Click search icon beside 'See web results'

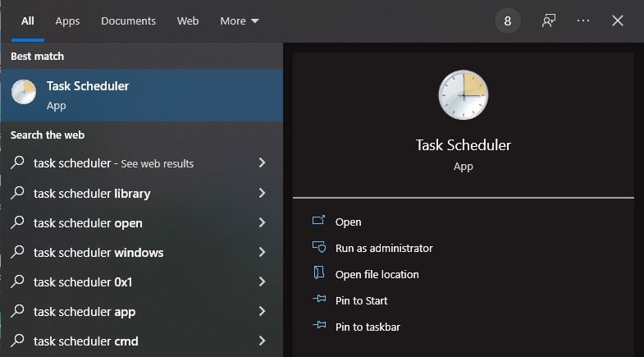pos(18,162)
